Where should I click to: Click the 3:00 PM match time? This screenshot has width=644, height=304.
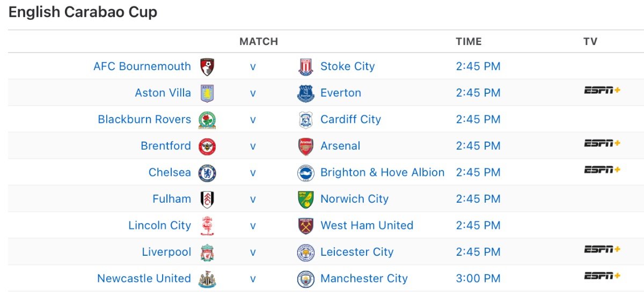click(478, 278)
